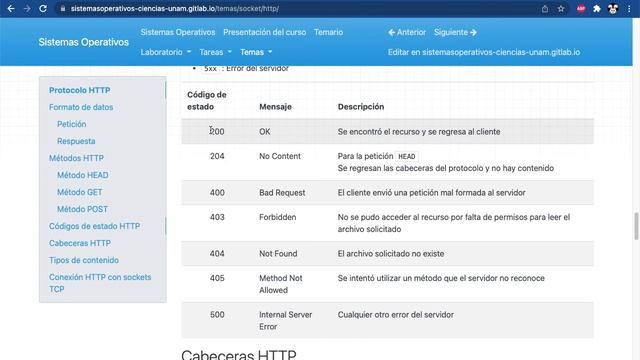Jump to Método HEAD section
Image resolution: width=640 pixels, height=360 pixels.
pyautogui.click(x=82, y=175)
